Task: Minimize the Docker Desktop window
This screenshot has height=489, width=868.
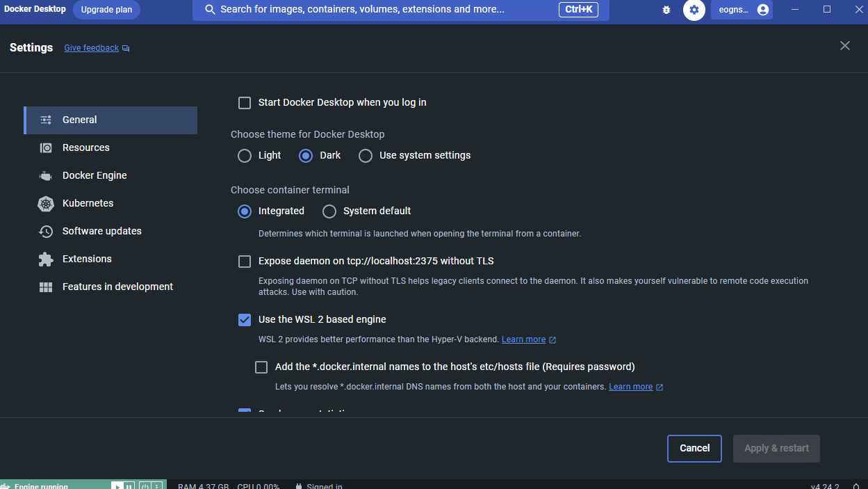Action: (795, 10)
